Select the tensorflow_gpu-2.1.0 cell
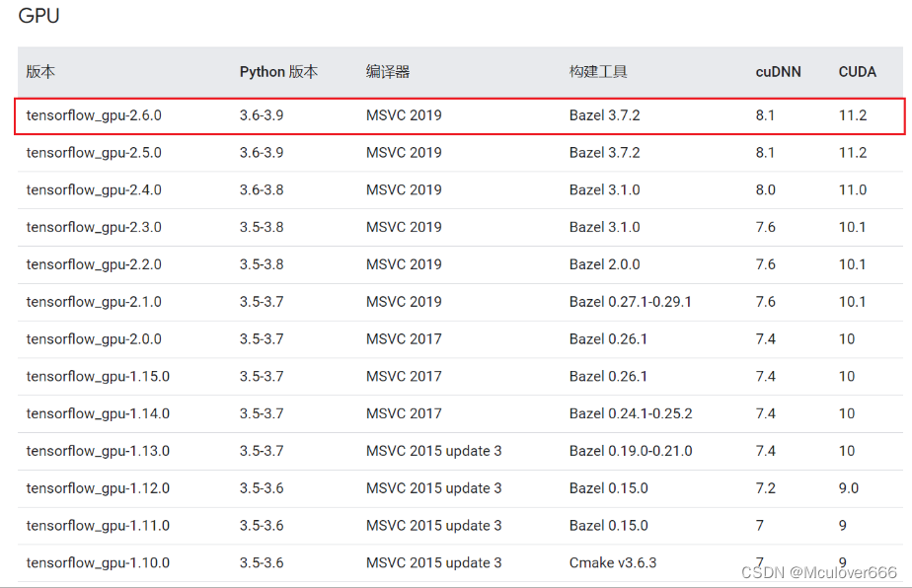The width and height of the screenshot is (912, 588). coord(94,302)
